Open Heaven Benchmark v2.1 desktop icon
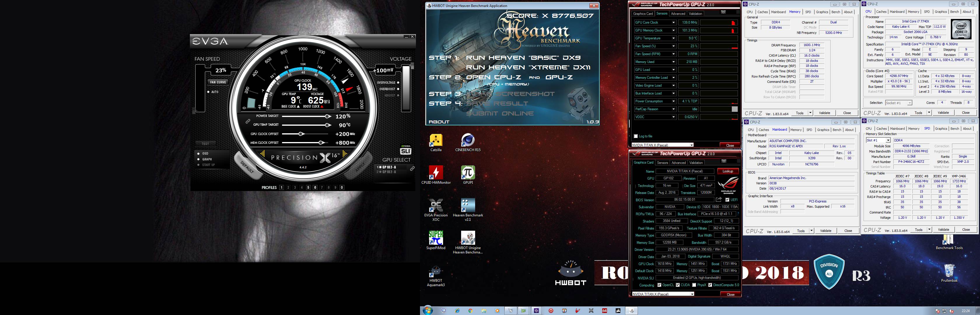 coord(468,210)
